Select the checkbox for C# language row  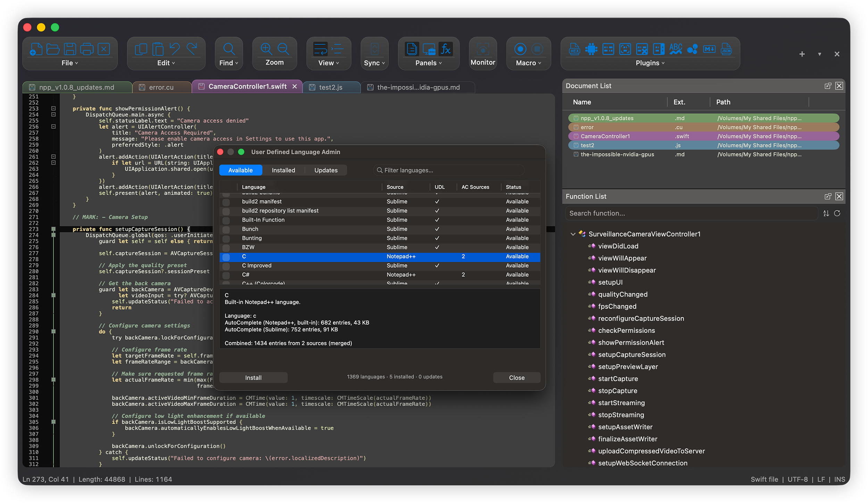[x=226, y=275]
